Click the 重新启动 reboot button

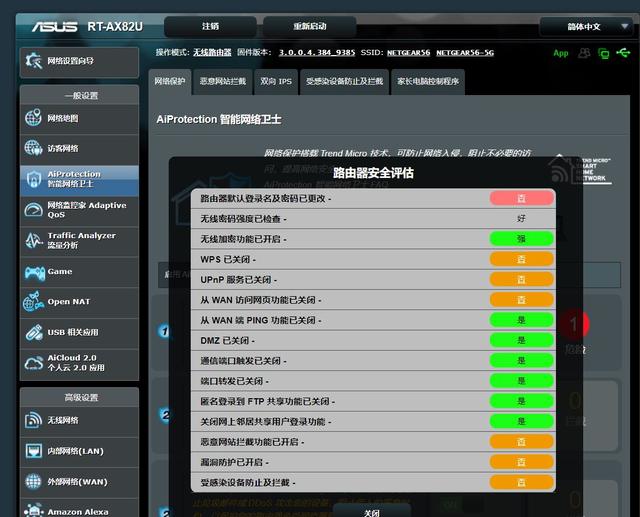click(x=309, y=27)
